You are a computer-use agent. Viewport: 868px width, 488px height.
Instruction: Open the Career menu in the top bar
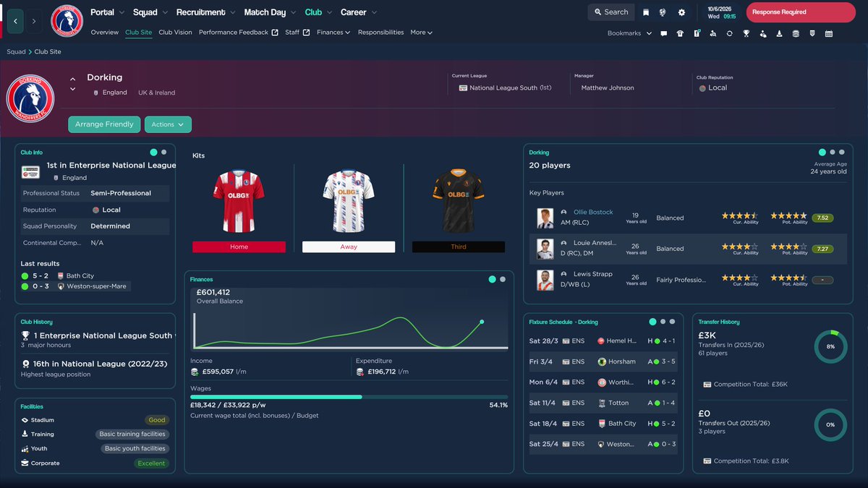click(x=354, y=12)
